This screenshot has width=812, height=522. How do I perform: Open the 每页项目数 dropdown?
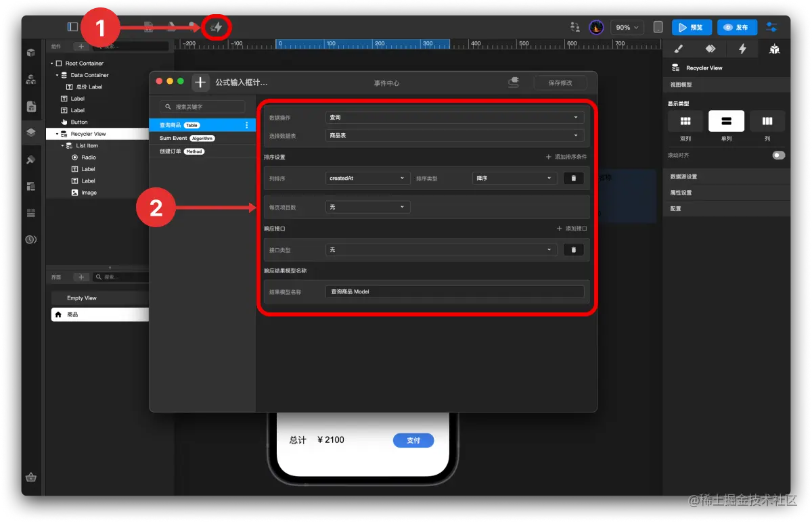tap(367, 207)
